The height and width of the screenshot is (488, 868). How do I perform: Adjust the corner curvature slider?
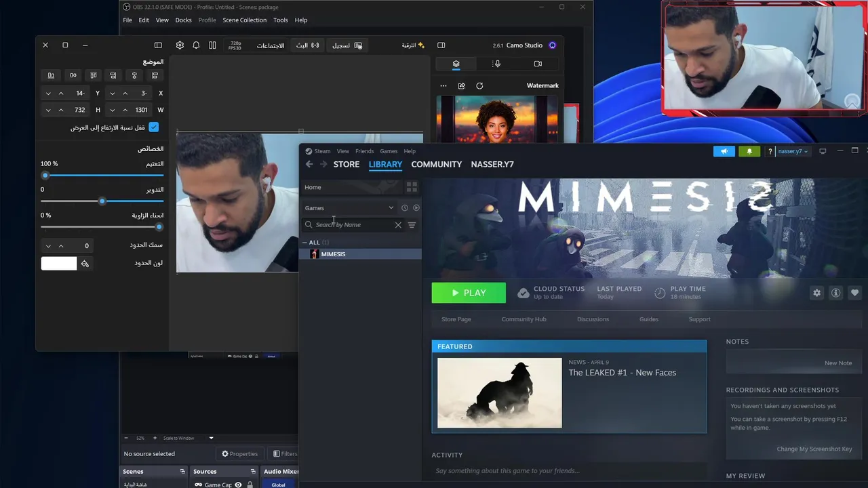click(x=102, y=227)
